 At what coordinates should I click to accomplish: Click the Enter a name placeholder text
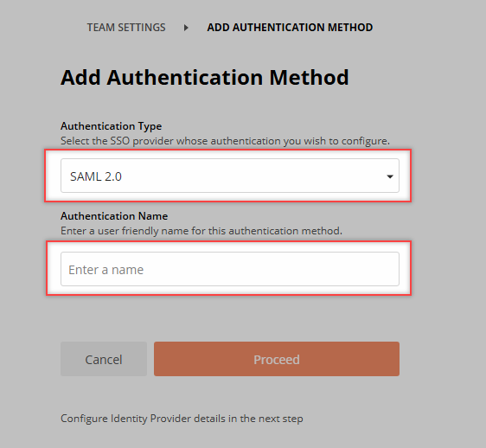[x=106, y=270]
